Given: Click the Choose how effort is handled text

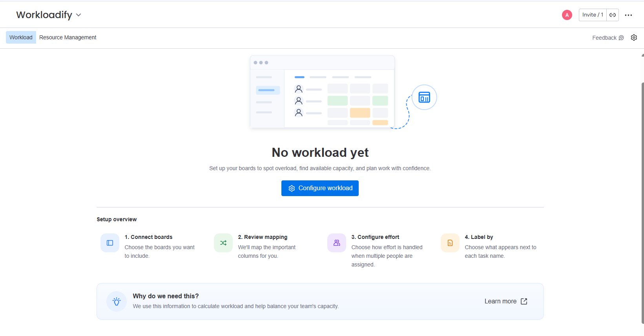Looking at the screenshot, I should [387, 256].
